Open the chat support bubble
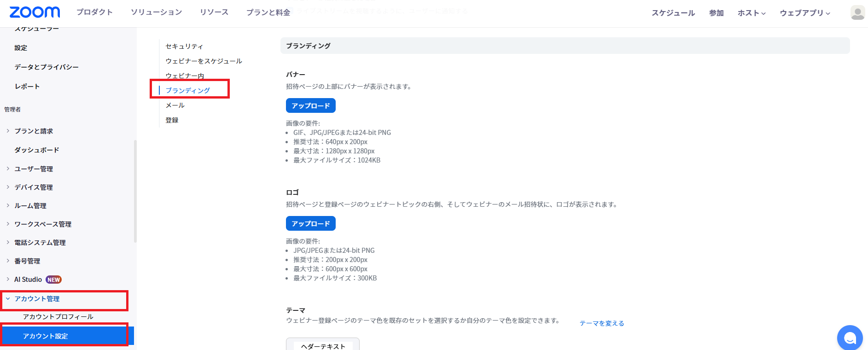Viewport: 868px width, 350px height. pos(850,338)
